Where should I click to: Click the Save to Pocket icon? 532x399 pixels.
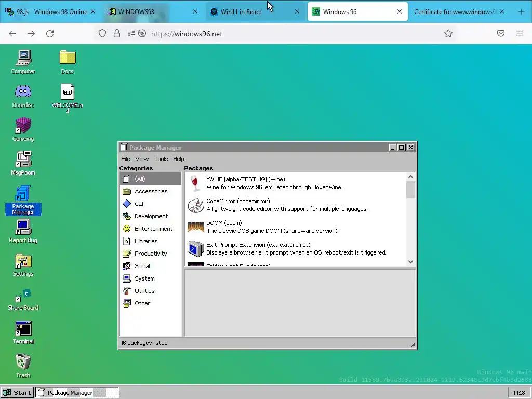click(x=501, y=33)
